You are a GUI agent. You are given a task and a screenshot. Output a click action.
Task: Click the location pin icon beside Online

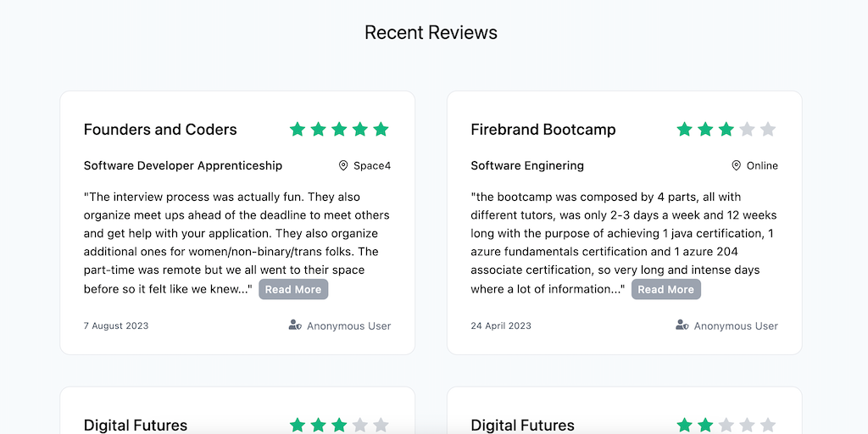[737, 165]
